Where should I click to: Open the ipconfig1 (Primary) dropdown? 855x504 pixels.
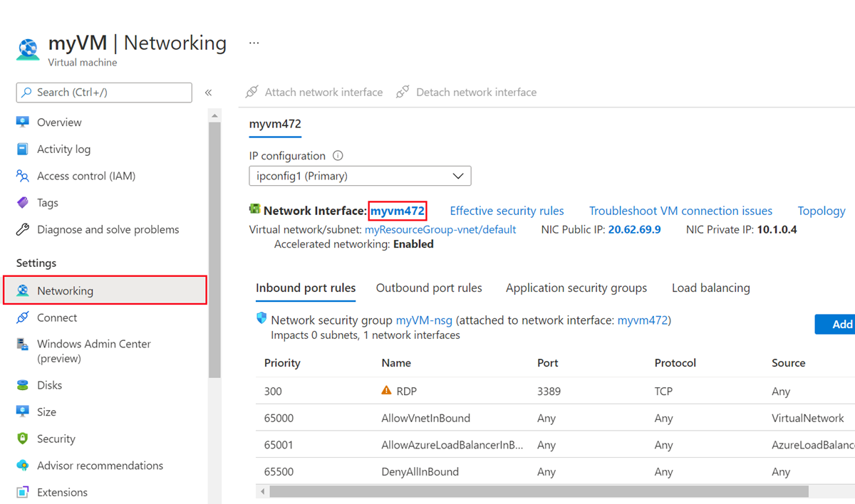(360, 176)
